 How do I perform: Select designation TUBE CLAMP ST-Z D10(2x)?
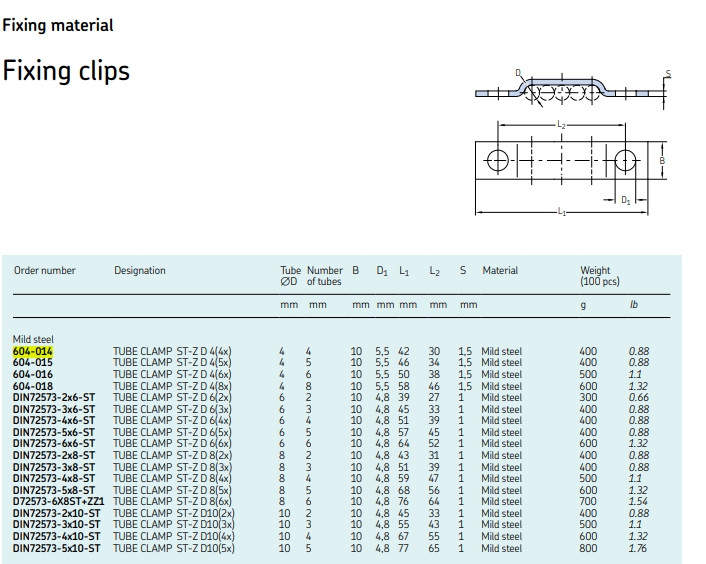(x=174, y=513)
